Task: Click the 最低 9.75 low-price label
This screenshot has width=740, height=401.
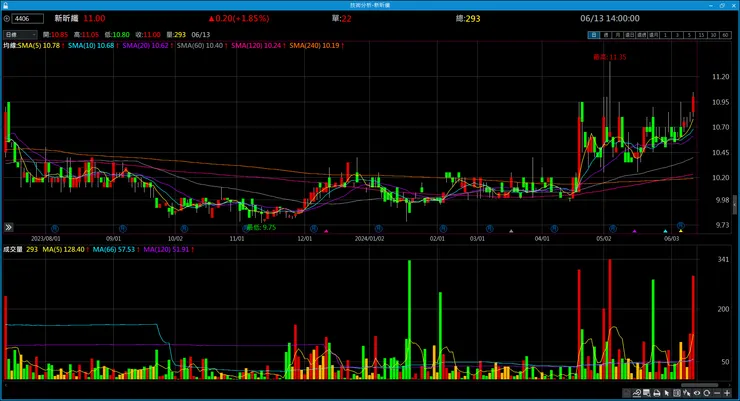Action: (261, 227)
